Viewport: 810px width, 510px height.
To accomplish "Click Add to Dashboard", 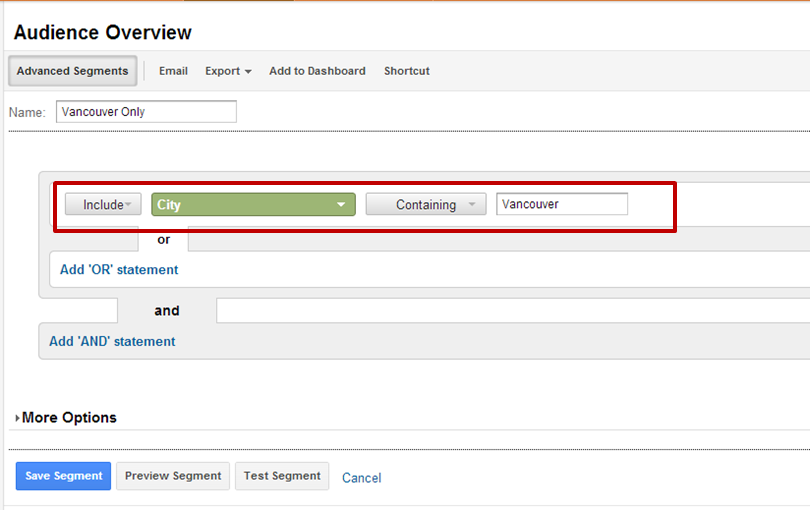I will 317,71.
